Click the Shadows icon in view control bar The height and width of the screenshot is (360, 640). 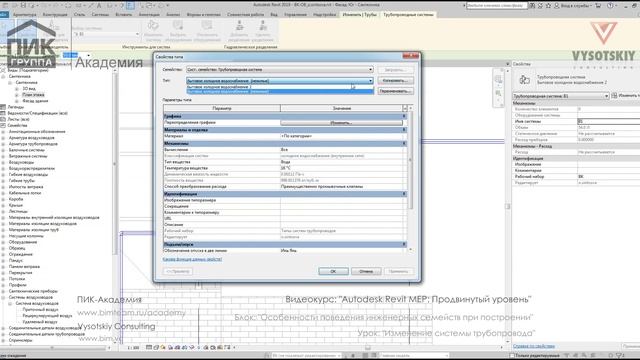pos(171,347)
